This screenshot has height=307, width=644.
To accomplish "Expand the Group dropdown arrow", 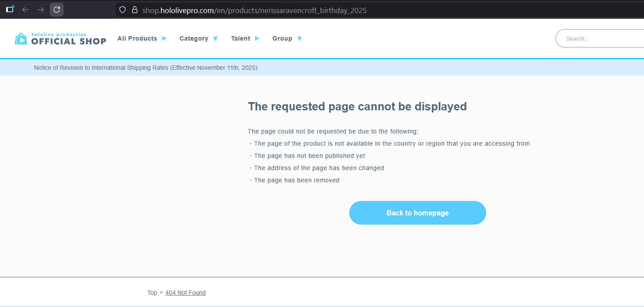I will point(300,39).
